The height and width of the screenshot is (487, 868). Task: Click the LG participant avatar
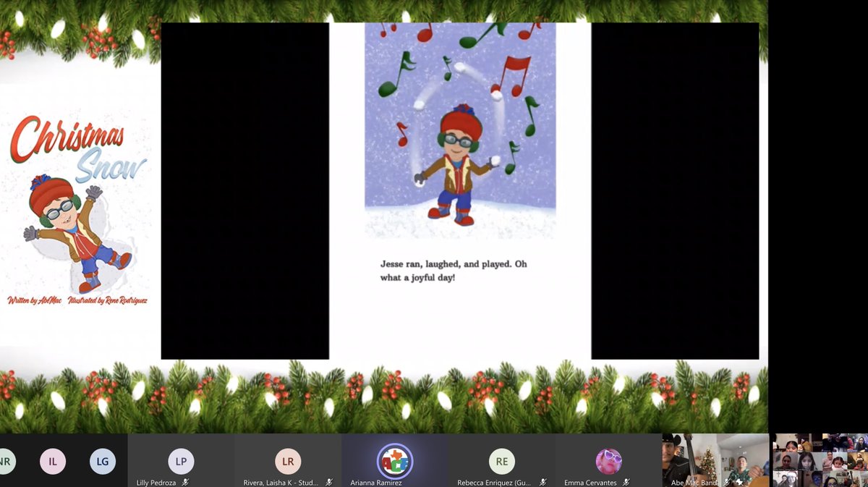tap(103, 461)
